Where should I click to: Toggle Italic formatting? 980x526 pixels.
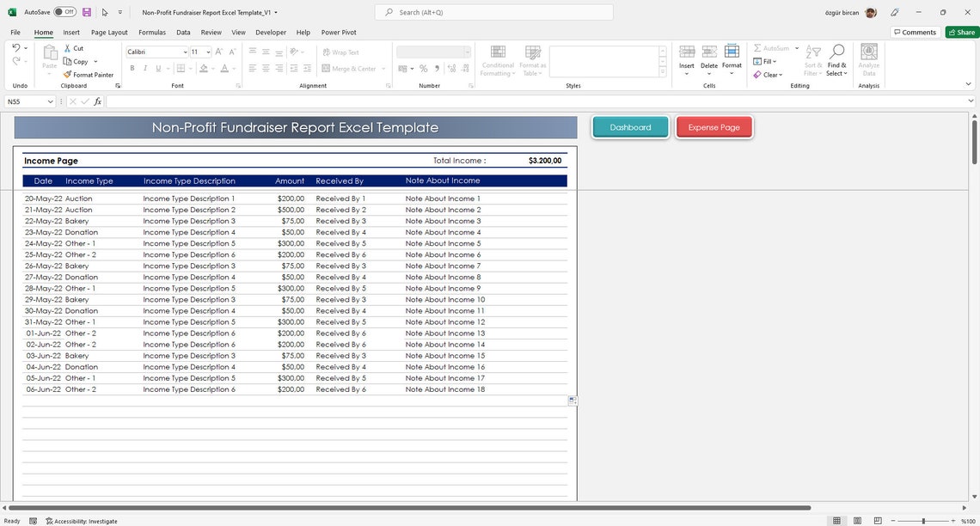(x=144, y=68)
